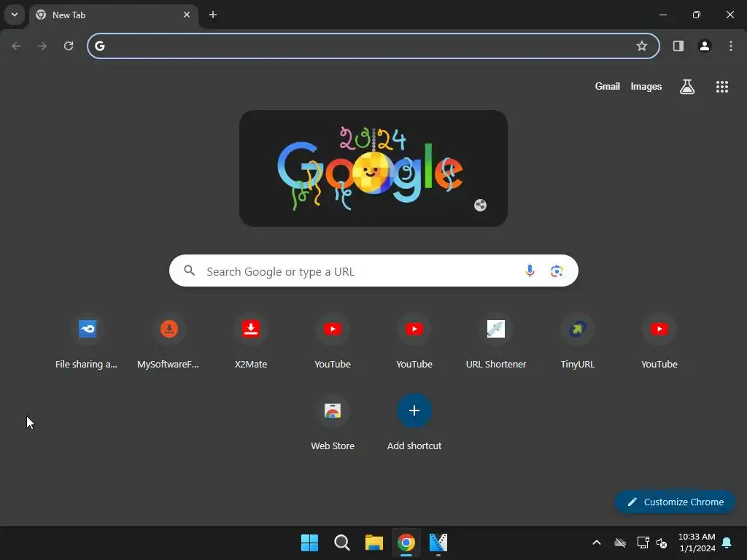
Task: Open the Images link
Action: [646, 86]
